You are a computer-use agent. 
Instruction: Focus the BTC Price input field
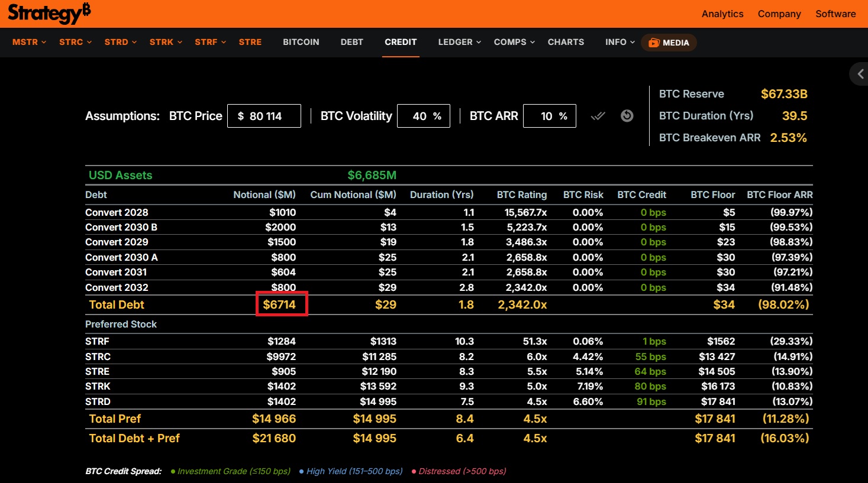tap(264, 116)
